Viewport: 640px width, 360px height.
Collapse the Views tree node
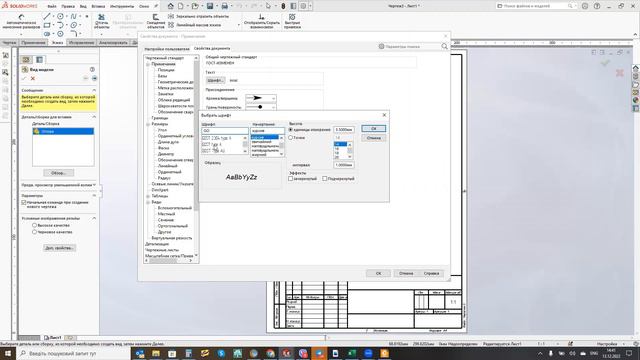coord(148,202)
